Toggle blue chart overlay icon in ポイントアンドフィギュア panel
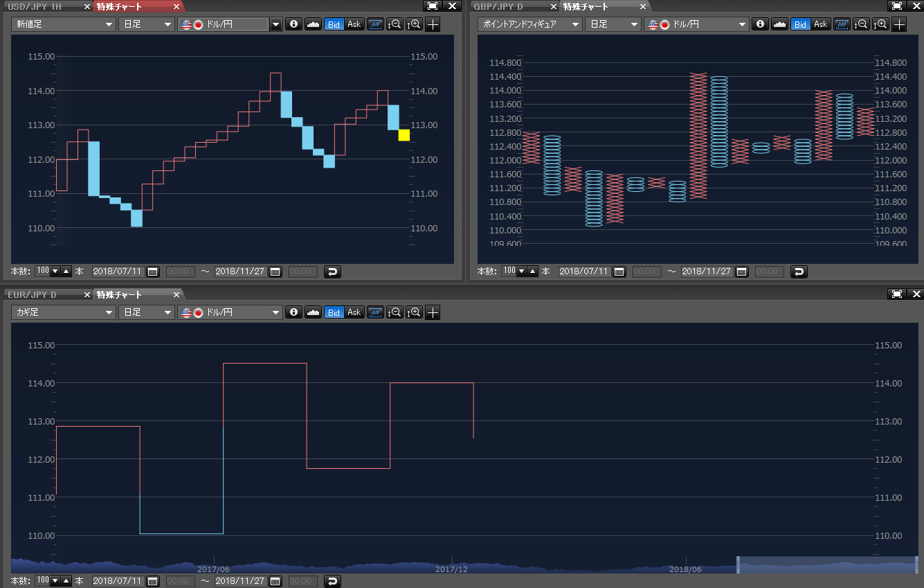The height and width of the screenshot is (588, 924). pos(842,24)
